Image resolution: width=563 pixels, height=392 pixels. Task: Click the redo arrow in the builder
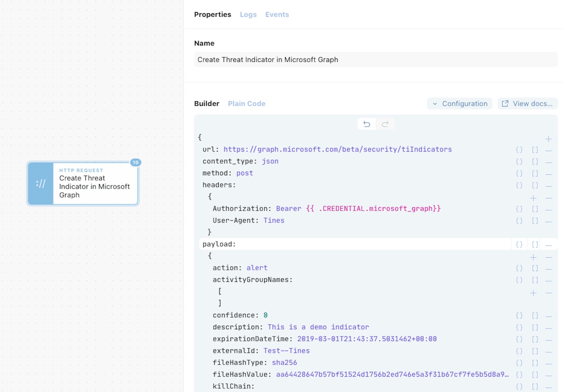click(385, 124)
